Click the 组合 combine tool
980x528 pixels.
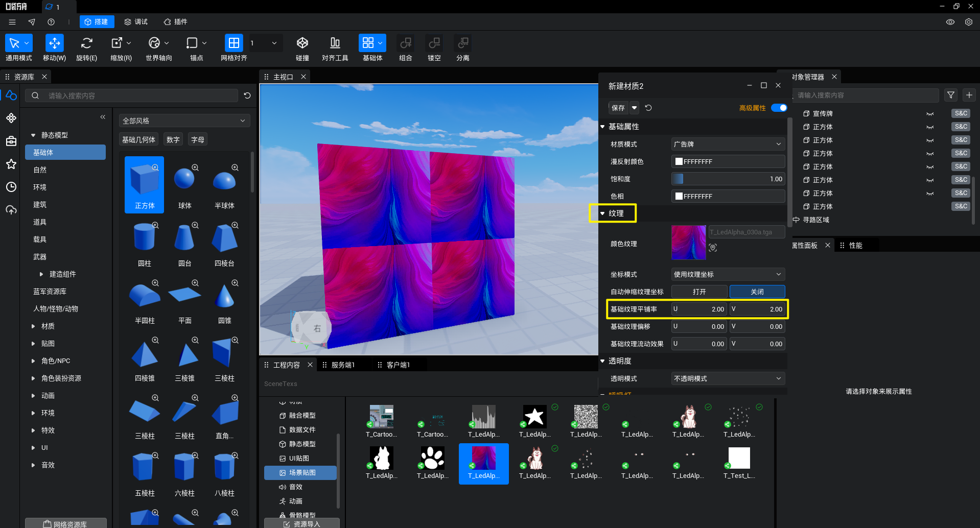[x=406, y=43]
